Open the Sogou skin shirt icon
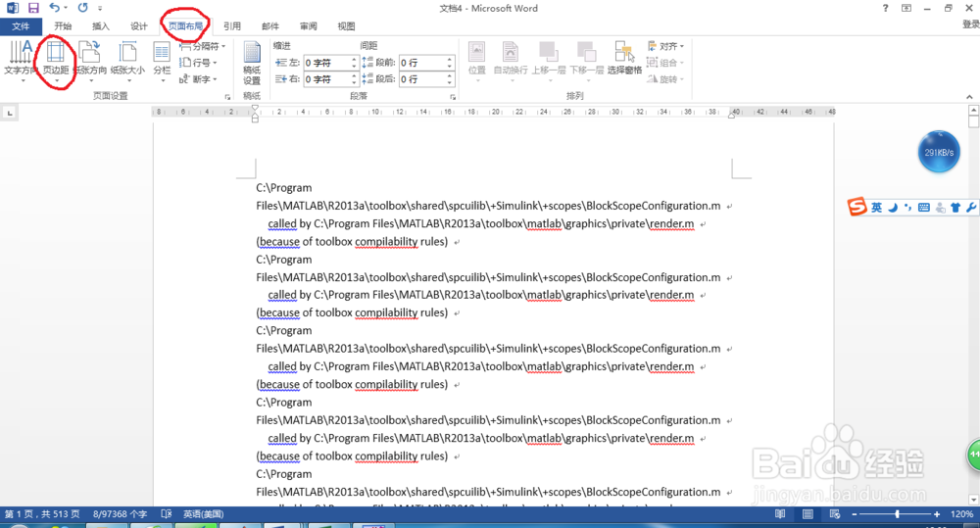This screenshot has width=980, height=528. click(955, 208)
